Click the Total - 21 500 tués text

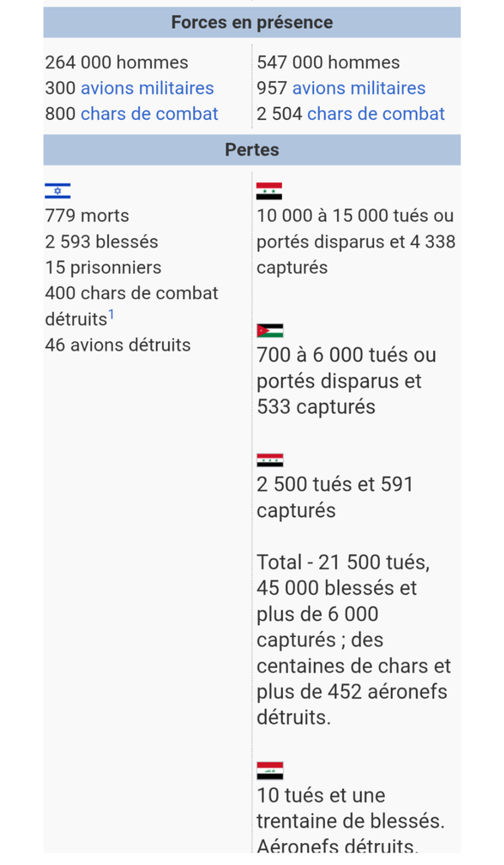point(343,562)
